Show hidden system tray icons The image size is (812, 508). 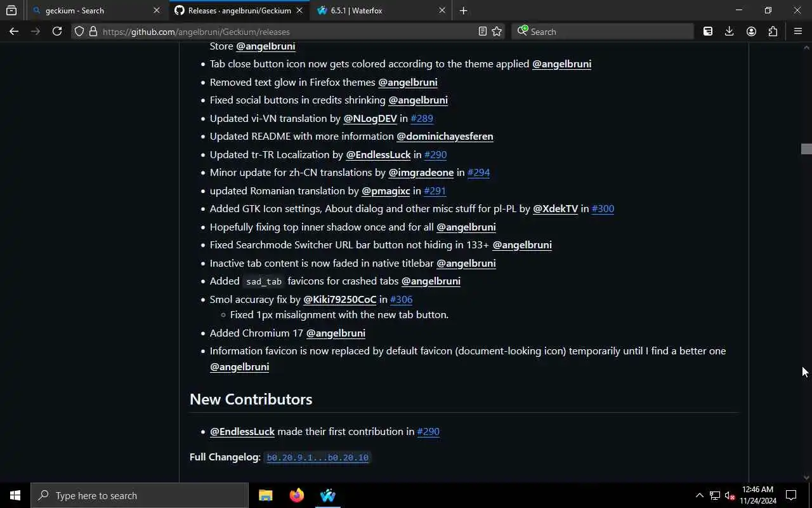tap(700, 495)
